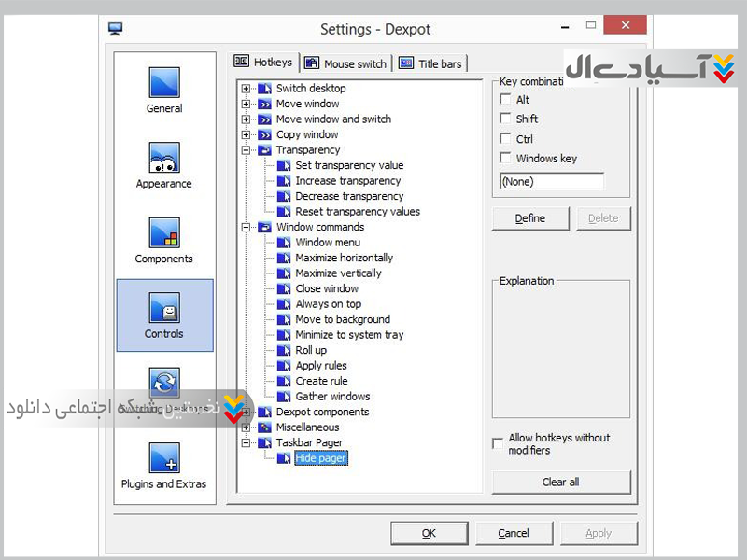Switch to the Mouse switch tab
The image size is (747, 560).
(345, 63)
